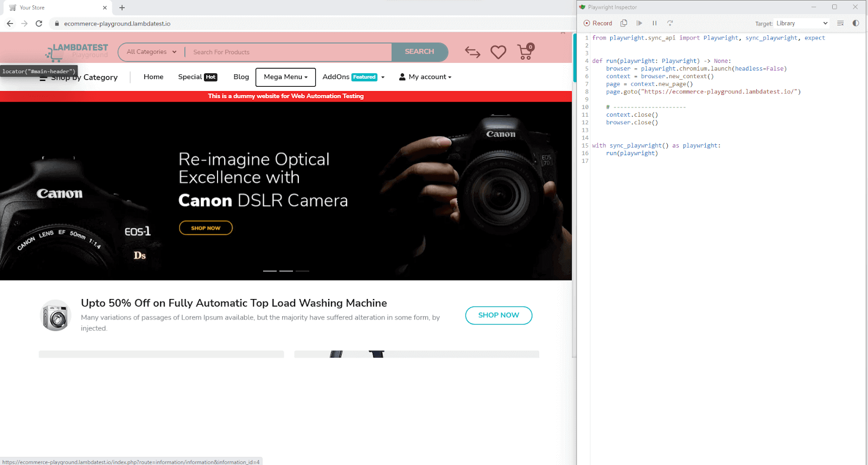Open the shopping cart icon
The width and height of the screenshot is (868, 465).
526,51
